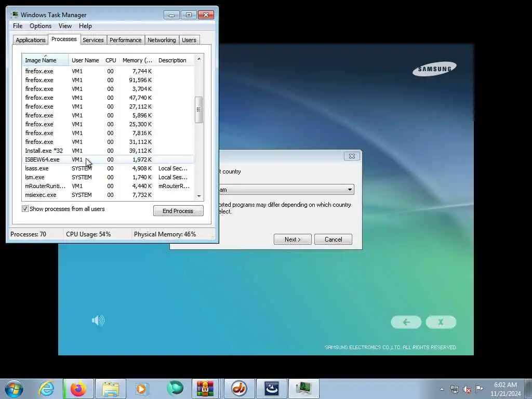Select the ISBEW64.exe process row
Image resolution: width=532 pixels, height=399 pixels.
tap(109, 159)
